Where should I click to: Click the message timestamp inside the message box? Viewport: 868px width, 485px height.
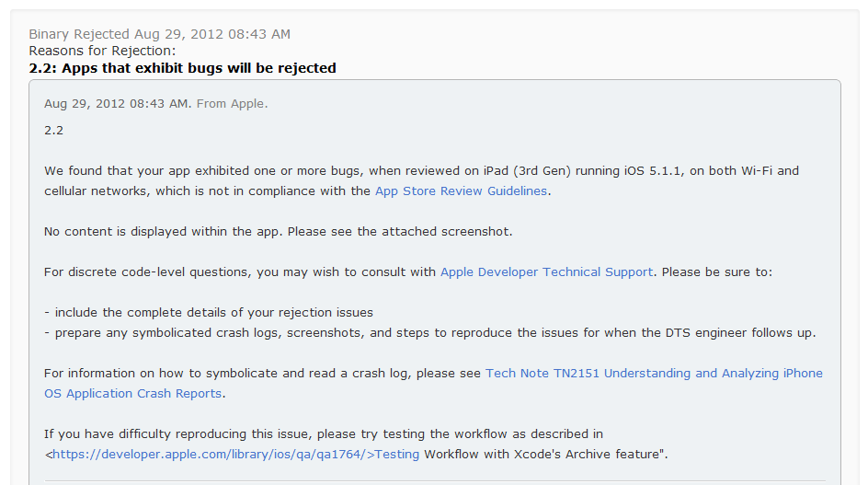(116, 104)
